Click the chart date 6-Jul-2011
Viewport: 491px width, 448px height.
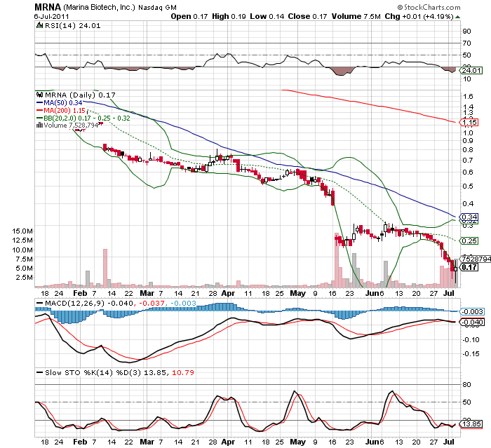click(x=52, y=16)
